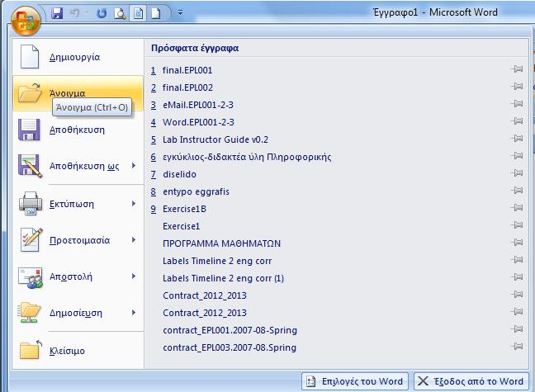Viewport: 535px width, 392px height.
Task: Toggle pin for entypo eggrafis
Action: (517, 191)
